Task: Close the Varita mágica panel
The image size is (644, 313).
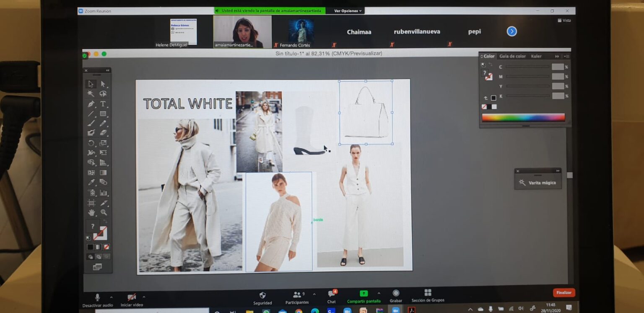Action: pos(518,171)
